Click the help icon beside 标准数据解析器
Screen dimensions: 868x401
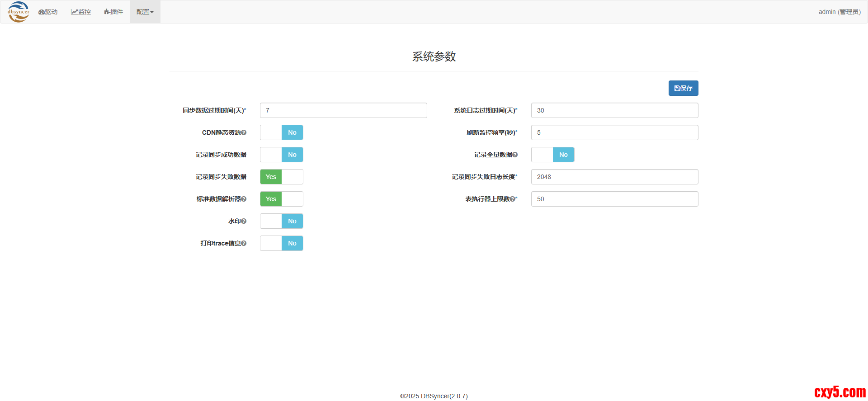click(244, 199)
